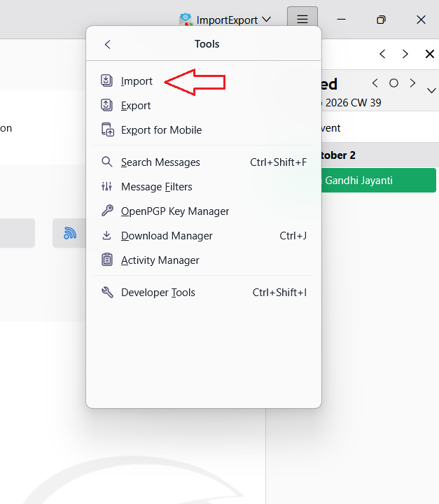Open OpenPGP Key Manager
439x504 pixels.
[x=203, y=211]
